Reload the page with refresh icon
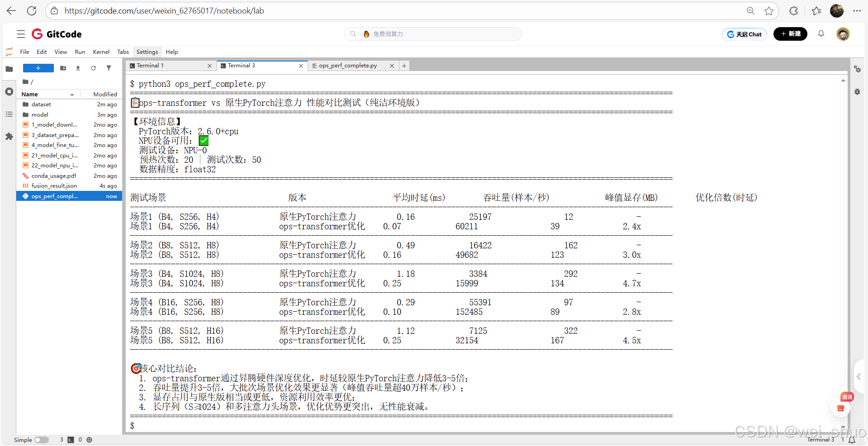868x446 pixels. pos(32,11)
